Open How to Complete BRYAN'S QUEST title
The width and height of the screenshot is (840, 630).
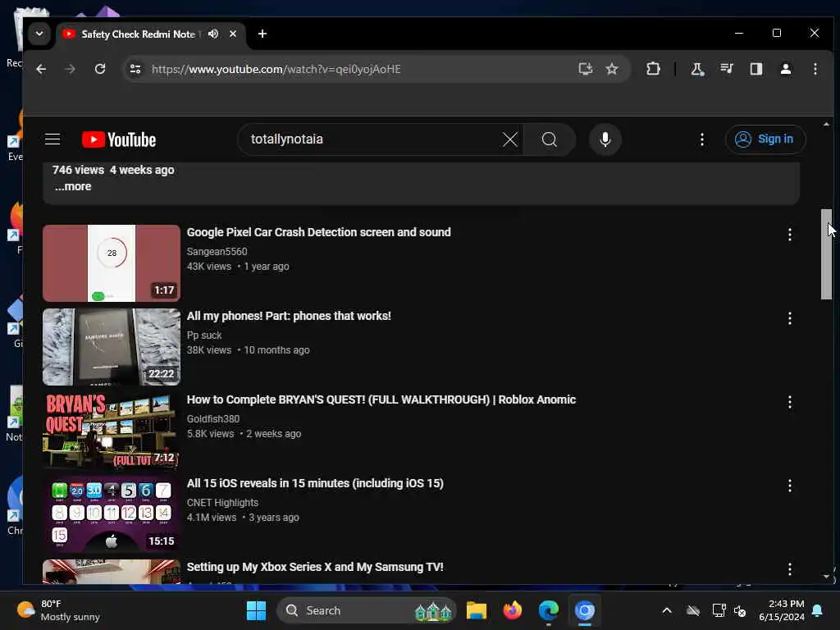[x=381, y=399]
